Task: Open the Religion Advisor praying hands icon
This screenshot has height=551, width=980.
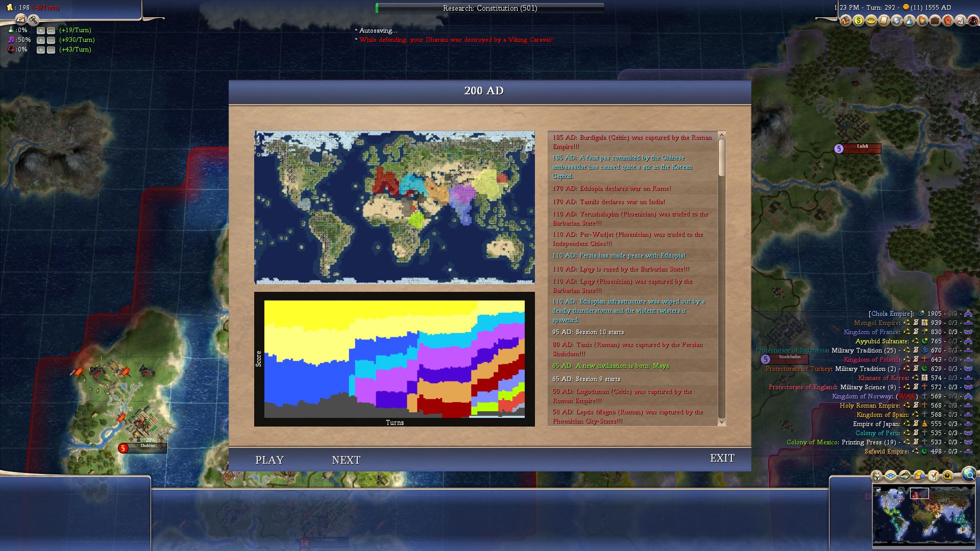Action: pyautogui.click(x=922, y=20)
